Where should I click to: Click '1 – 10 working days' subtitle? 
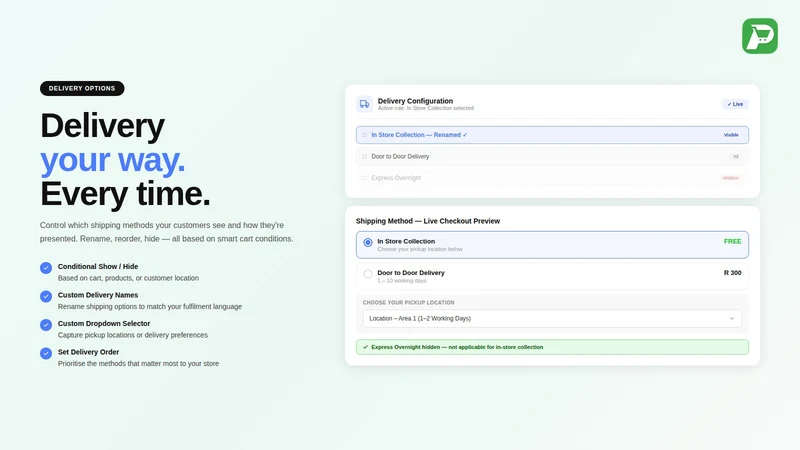click(x=402, y=281)
